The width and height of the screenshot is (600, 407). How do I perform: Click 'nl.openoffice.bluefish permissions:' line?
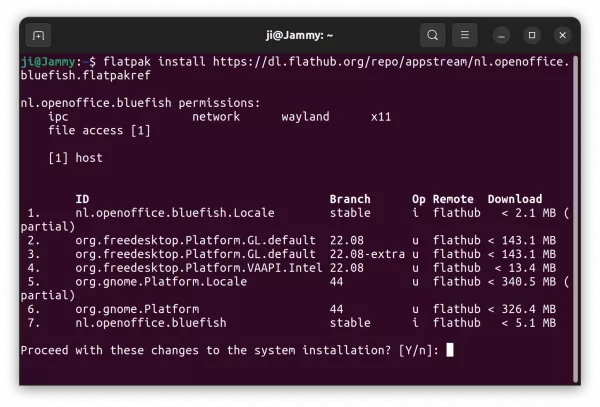click(x=140, y=103)
